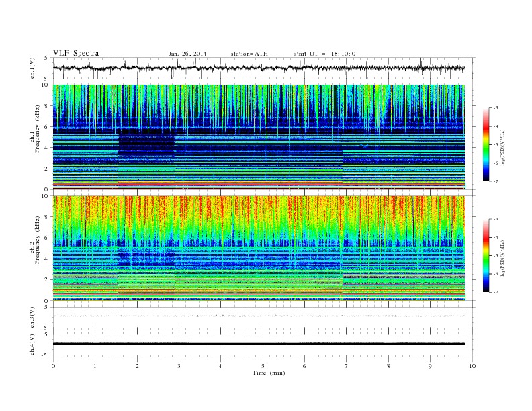Screen dimensions: 532x411
Task: Click time-axis tick label "3"
Action: tap(179, 366)
